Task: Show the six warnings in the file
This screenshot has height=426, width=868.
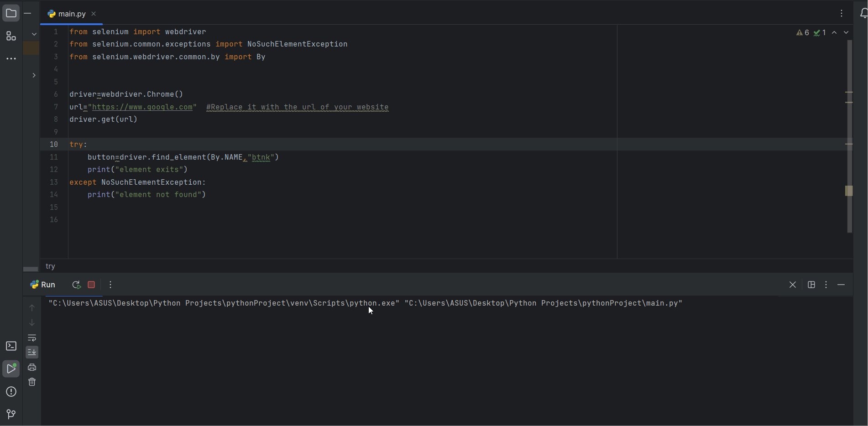Action: pos(803,32)
